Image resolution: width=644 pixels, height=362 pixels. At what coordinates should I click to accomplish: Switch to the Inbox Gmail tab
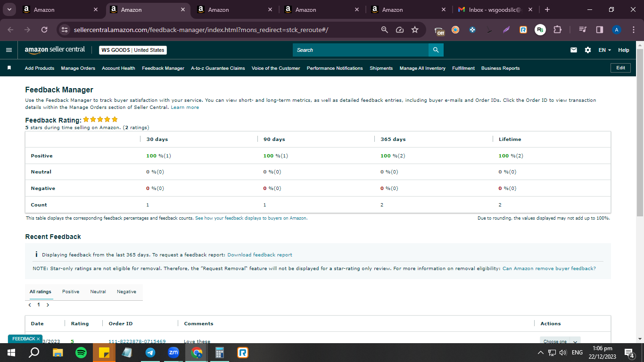pyautogui.click(x=495, y=9)
